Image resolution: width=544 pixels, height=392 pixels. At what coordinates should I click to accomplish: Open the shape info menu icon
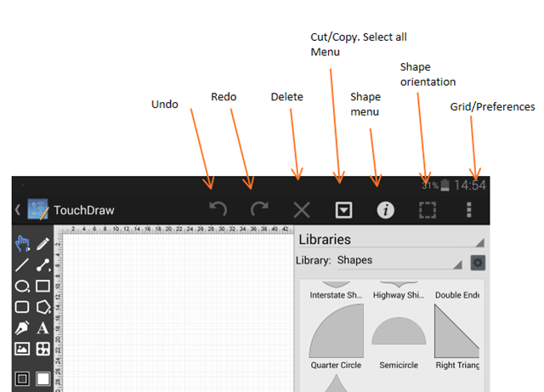click(x=385, y=210)
